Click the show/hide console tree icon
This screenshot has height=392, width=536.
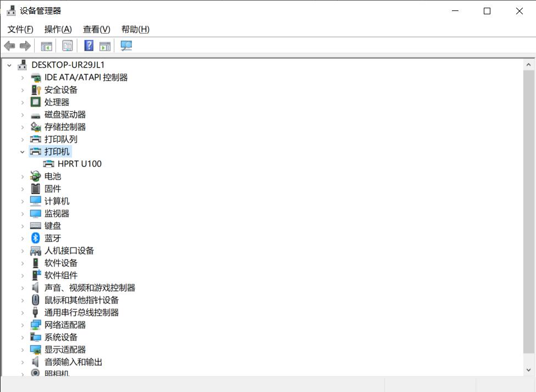(x=47, y=46)
